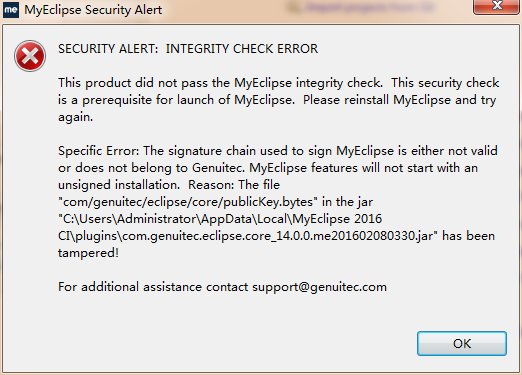This screenshot has width=522, height=375.
Task: Click the blurred background window title text
Action: 370,7
